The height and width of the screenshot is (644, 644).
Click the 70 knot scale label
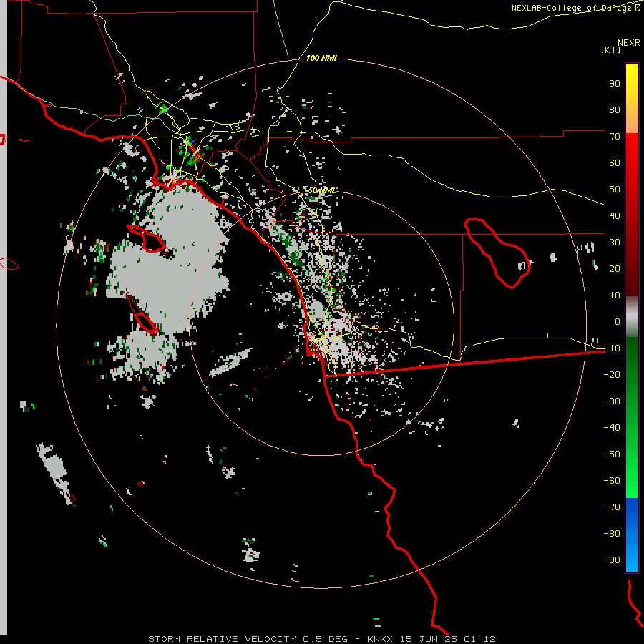615,137
